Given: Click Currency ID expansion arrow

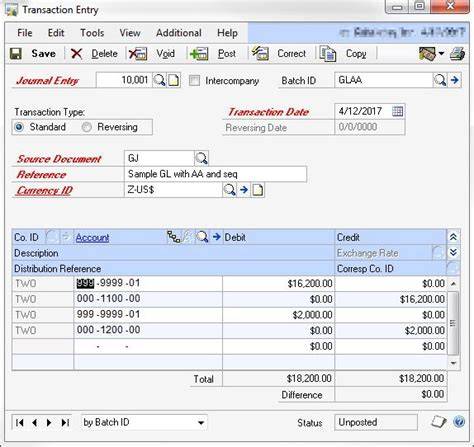Looking at the screenshot, I should 244,190.
